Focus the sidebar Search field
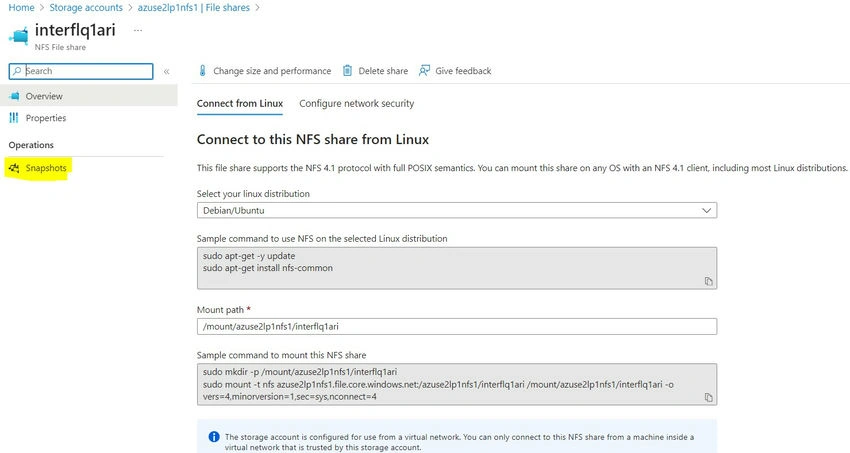The height and width of the screenshot is (453, 850). (81, 71)
